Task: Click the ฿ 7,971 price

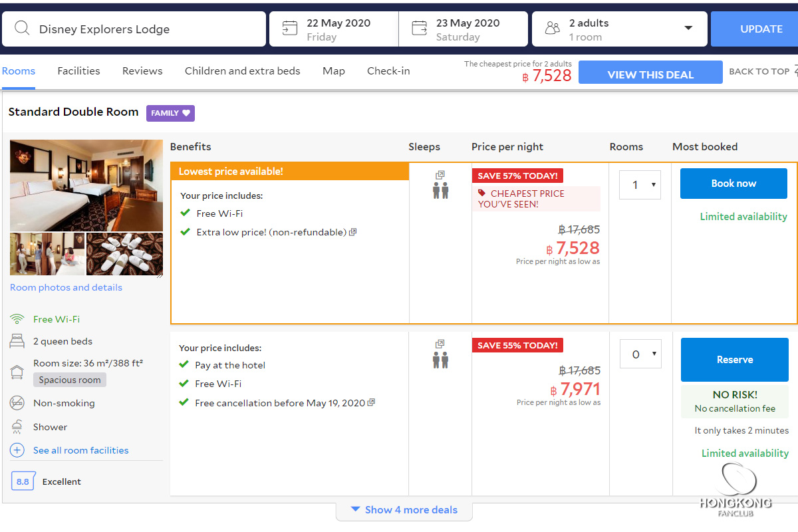Action: click(x=575, y=389)
